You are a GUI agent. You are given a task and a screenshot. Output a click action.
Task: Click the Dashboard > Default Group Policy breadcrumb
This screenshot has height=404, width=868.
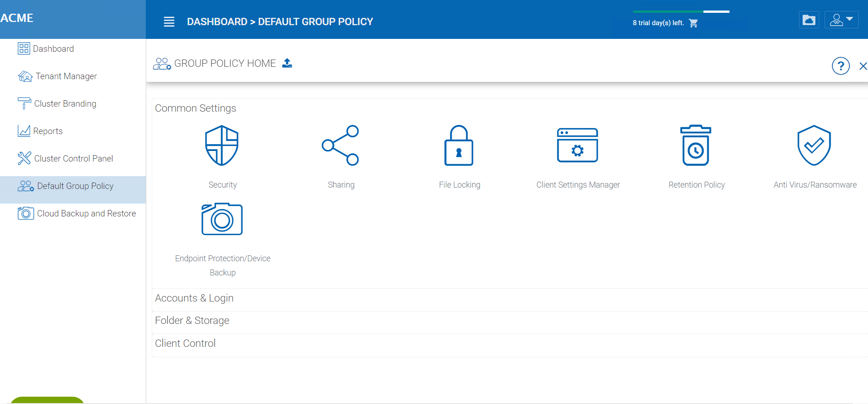pos(280,22)
